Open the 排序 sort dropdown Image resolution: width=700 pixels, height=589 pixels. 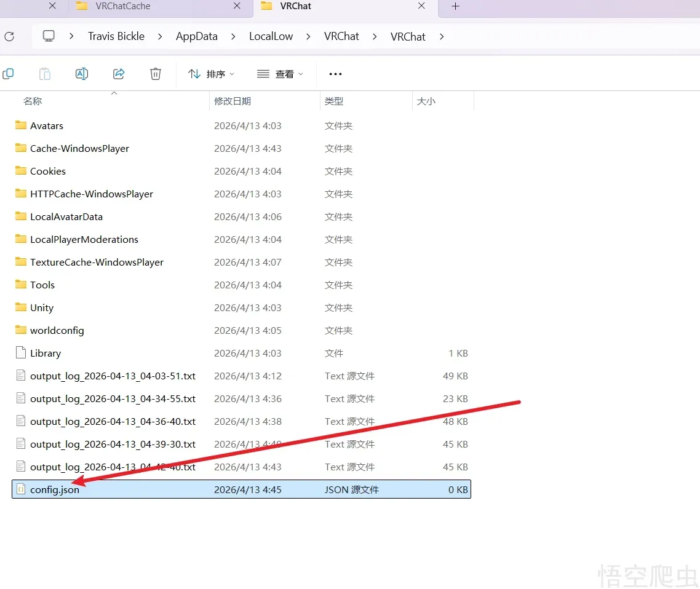coord(211,74)
